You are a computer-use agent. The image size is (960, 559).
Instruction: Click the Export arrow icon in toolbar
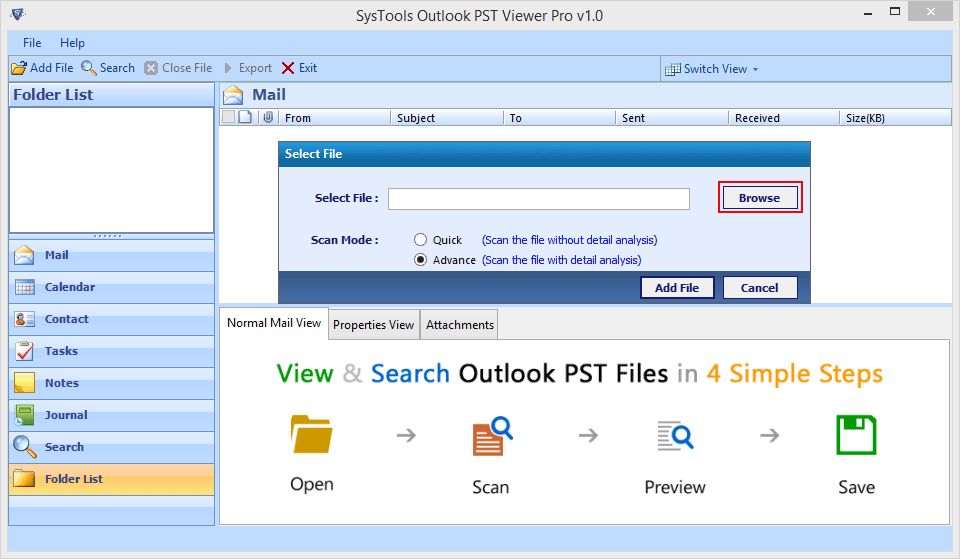click(228, 68)
